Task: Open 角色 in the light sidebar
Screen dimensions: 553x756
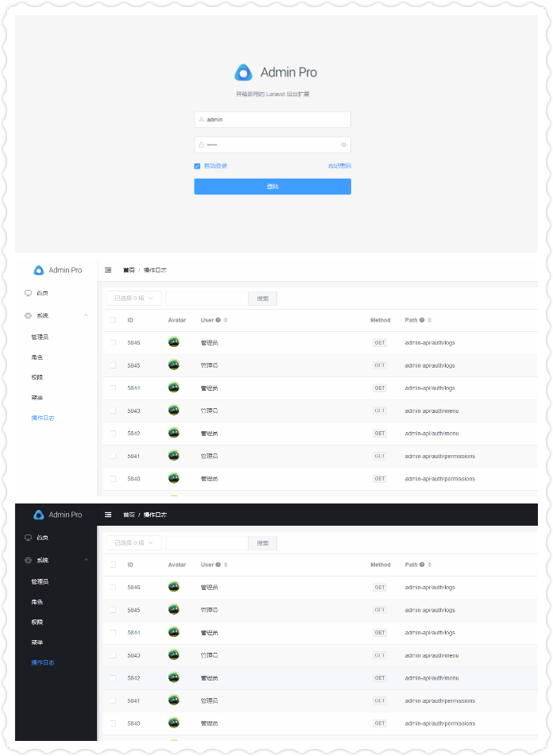Action: tap(37, 357)
